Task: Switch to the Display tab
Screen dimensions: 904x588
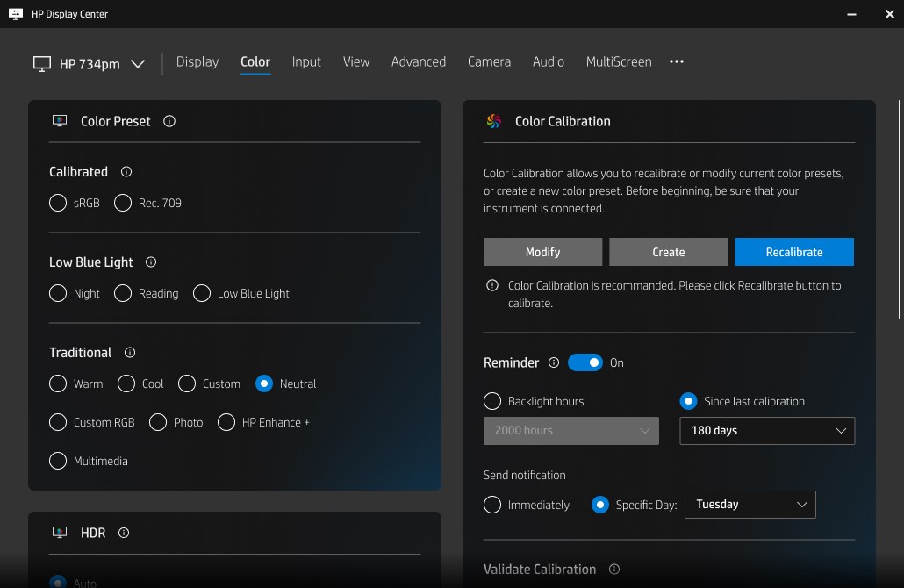Action: 197,62
